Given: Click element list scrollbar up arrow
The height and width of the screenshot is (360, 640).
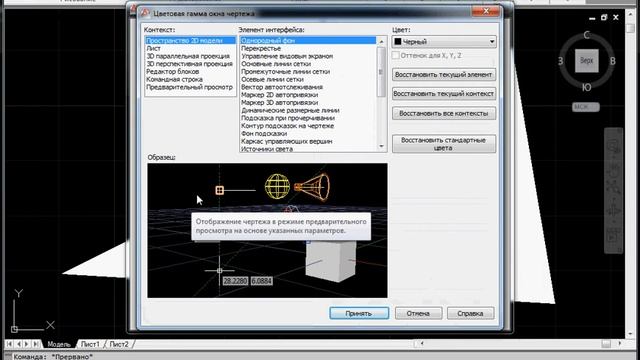Looking at the screenshot, I should pos(382,41).
